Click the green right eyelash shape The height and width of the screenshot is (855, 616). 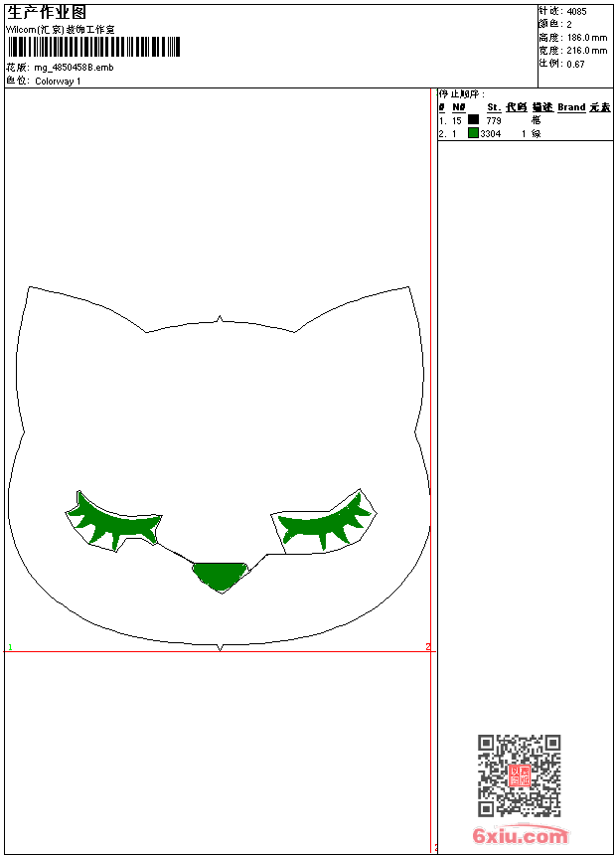point(326,522)
